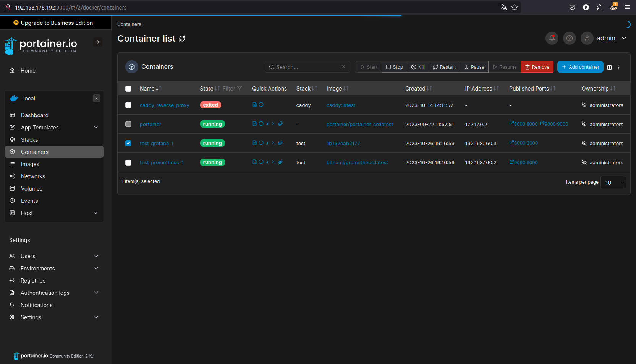Open stats icon for test-prometheus-1 container
This screenshot has height=364, width=636.
(x=267, y=162)
